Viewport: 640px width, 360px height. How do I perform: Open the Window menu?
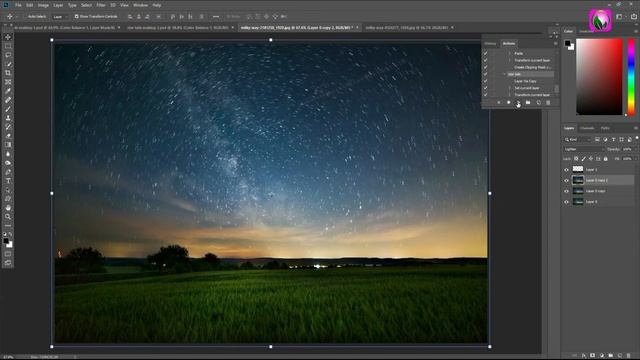140,5
